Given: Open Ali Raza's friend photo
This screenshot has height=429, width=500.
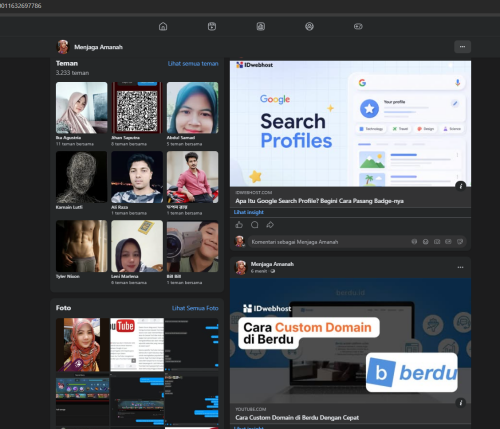Looking at the screenshot, I should (137, 177).
